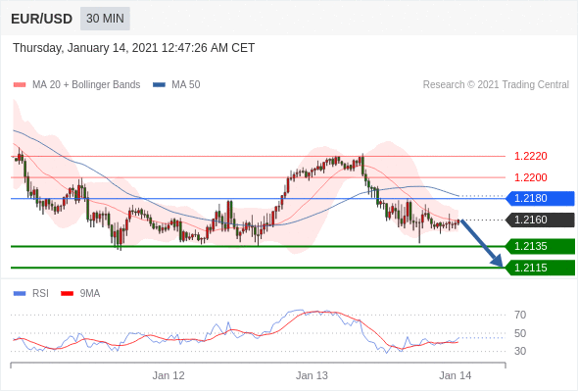578x392 pixels.
Task: Toggle the 9MA legend label
Action: [90, 294]
